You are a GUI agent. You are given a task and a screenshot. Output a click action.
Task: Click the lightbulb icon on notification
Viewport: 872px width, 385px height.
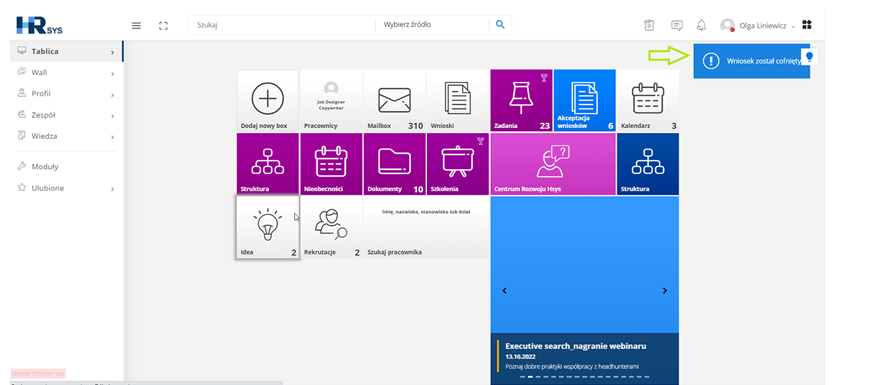coord(810,57)
